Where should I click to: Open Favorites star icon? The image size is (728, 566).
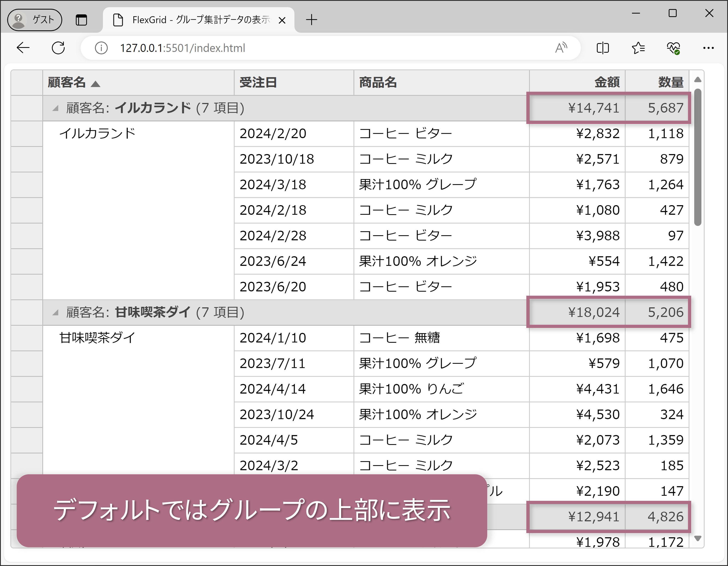coord(638,48)
